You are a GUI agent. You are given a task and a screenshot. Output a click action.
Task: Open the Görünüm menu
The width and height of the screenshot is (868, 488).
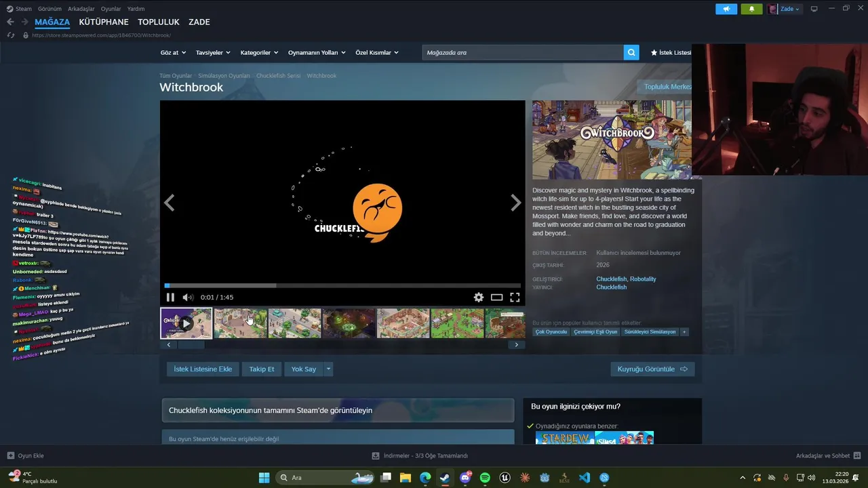50,9
